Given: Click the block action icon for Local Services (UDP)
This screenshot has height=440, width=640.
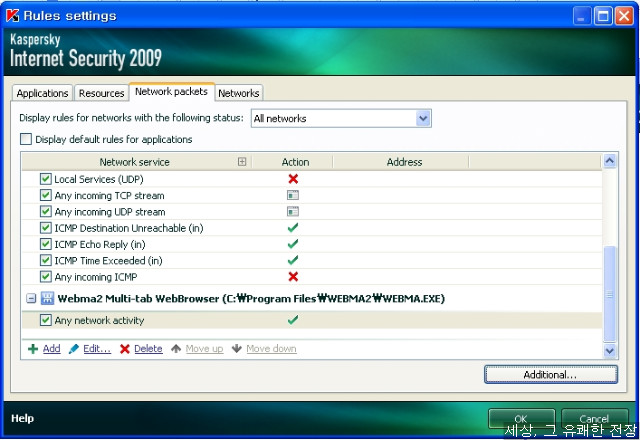Looking at the screenshot, I should tap(293, 179).
